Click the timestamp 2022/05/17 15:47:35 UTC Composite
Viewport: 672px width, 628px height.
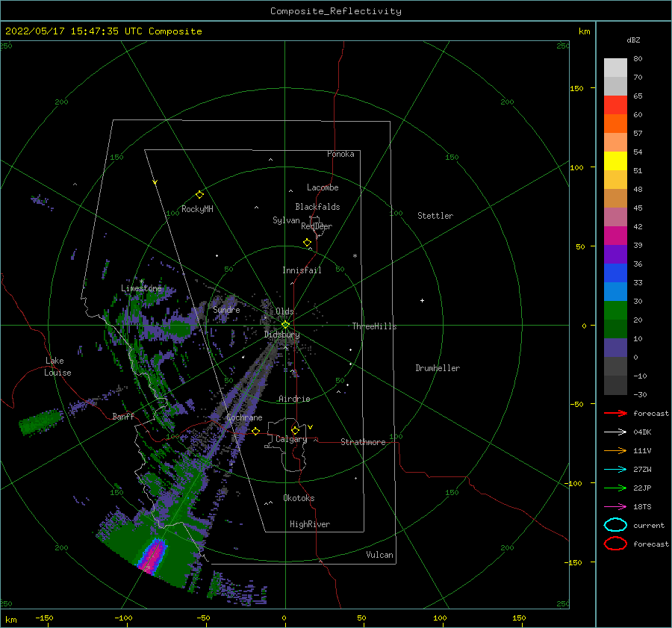pyautogui.click(x=103, y=31)
